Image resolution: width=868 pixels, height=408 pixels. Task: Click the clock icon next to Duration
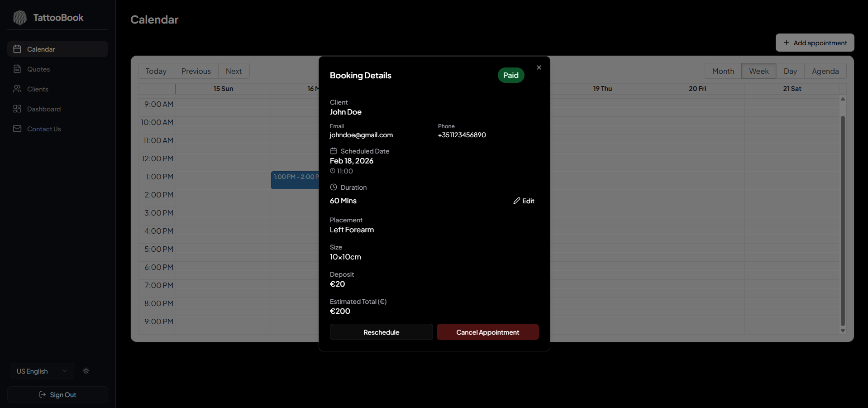pyautogui.click(x=334, y=187)
